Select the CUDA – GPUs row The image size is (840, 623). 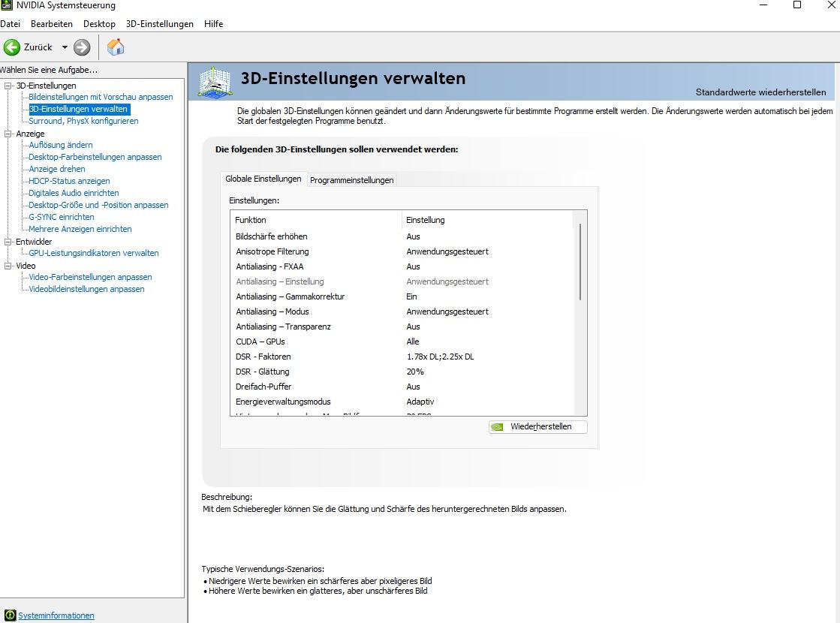coord(402,342)
